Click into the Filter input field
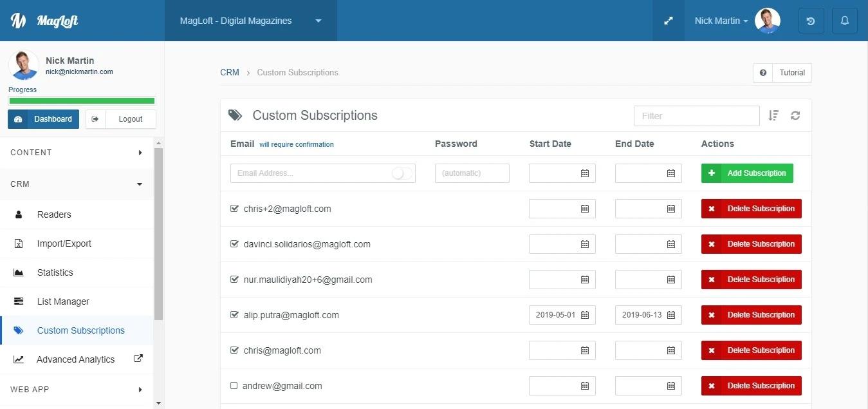Image resolution: width=868 pixels, height=409 pixels. point(696,116)
